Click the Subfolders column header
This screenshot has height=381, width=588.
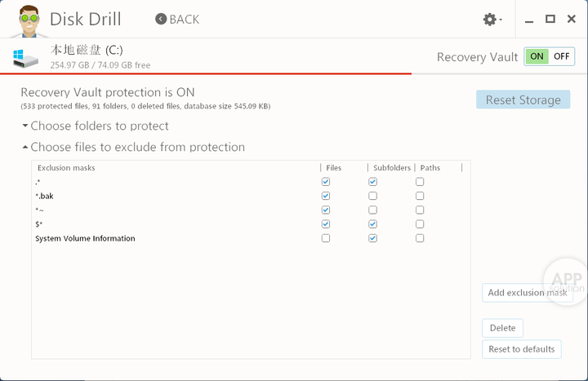(x=391, y=168)
